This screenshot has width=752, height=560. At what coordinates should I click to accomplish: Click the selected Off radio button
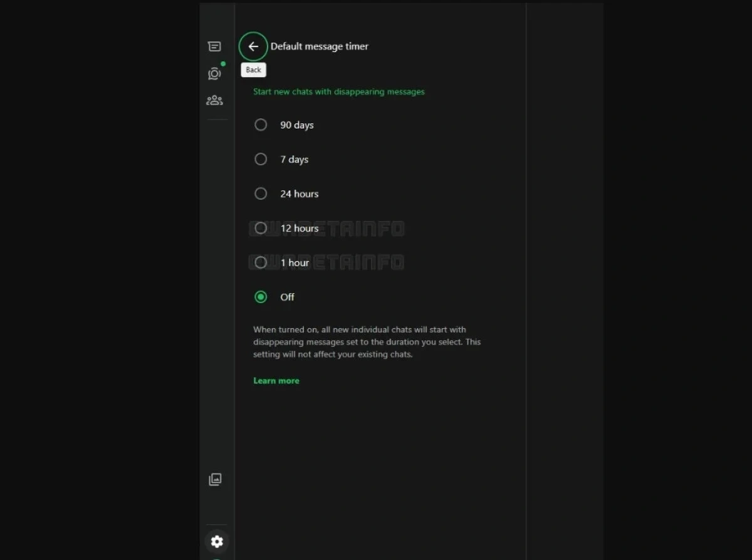(261, 297)
